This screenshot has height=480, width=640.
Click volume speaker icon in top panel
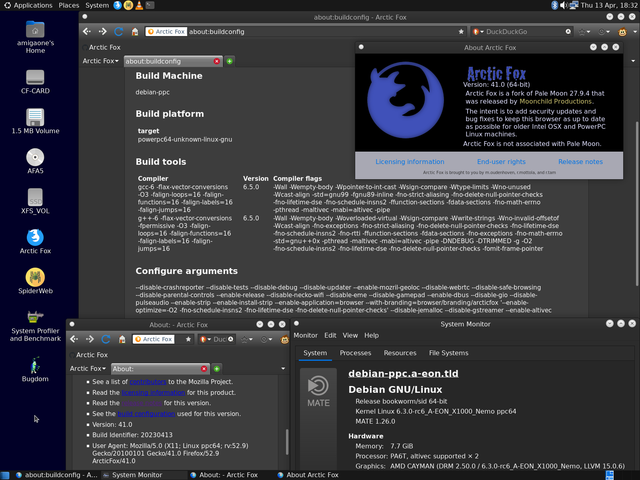[564, 5]
